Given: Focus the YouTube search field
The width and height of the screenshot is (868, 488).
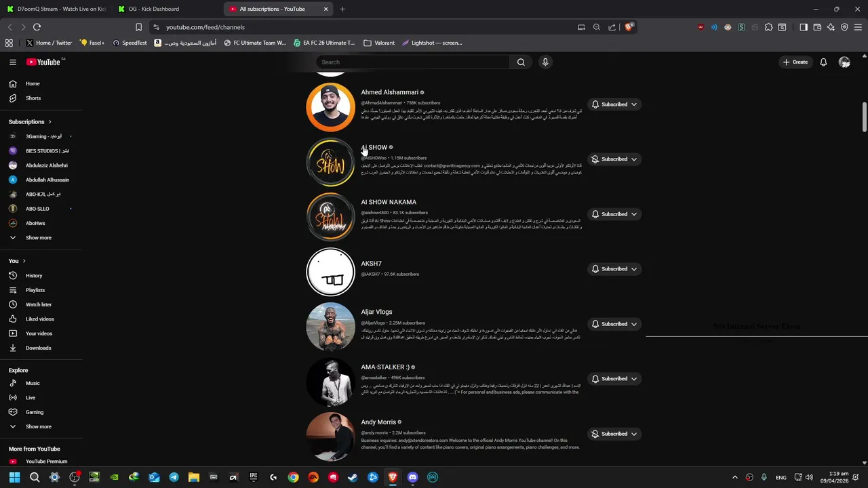Looking at the screenshot, I should [x=412, y=62].
